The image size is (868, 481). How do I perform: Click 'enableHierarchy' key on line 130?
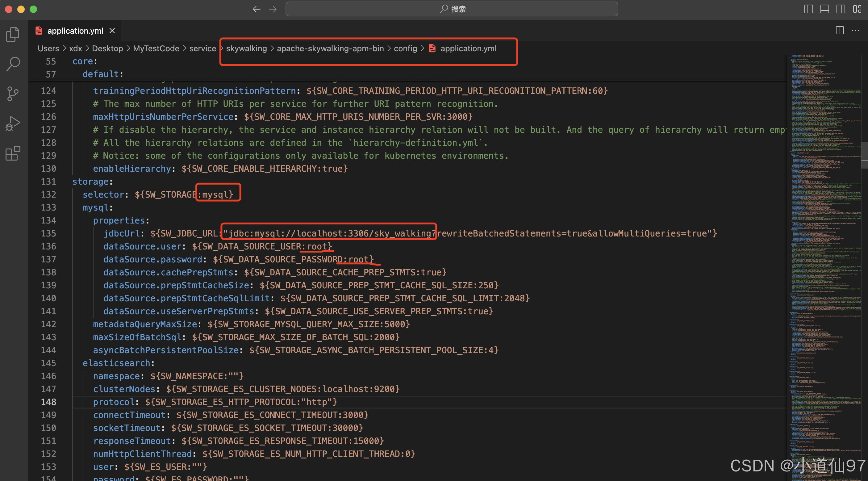(x=132, y=169)
